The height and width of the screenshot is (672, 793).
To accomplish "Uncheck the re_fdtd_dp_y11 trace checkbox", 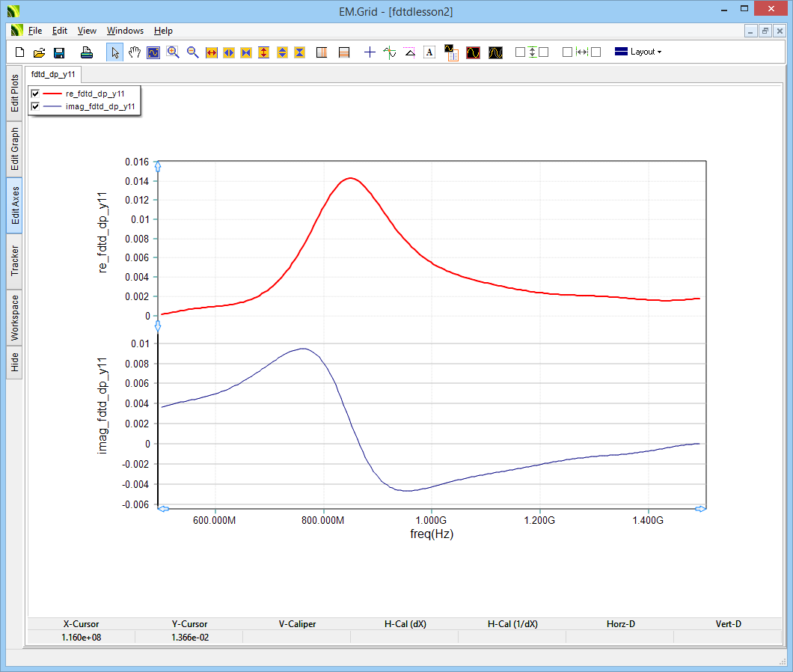I will tap(34, 94).
